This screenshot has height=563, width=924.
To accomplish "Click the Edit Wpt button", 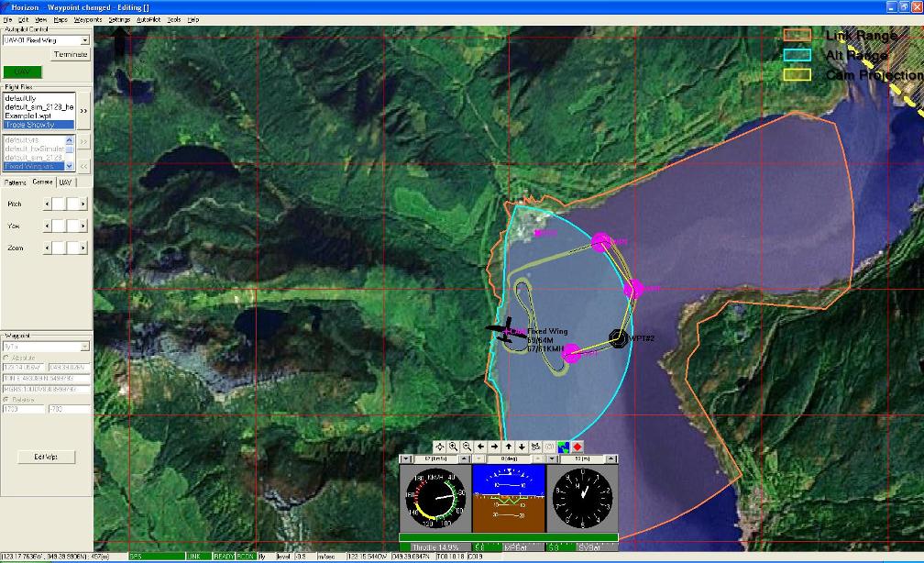I will click(46, 457).
